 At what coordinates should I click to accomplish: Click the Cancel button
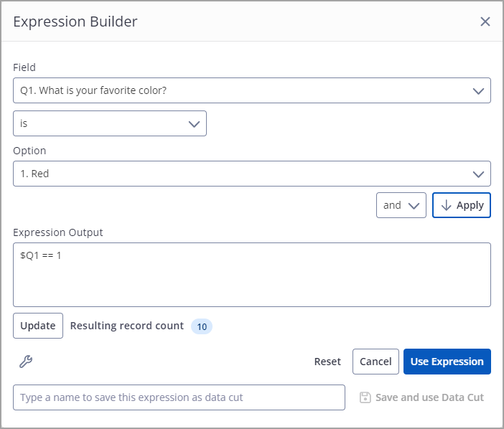(375, 362)
